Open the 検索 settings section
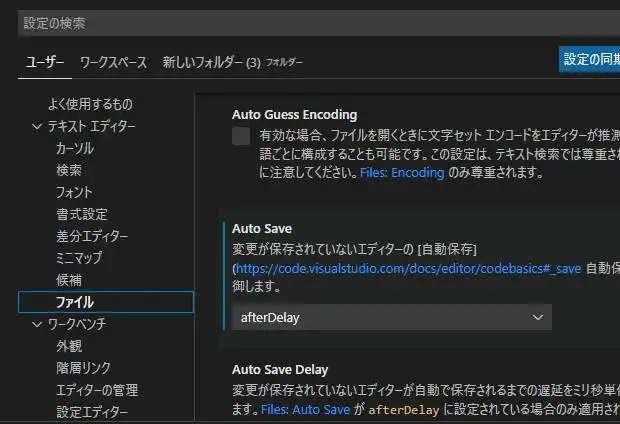This screenshot has width=620, height=424. 69,170
